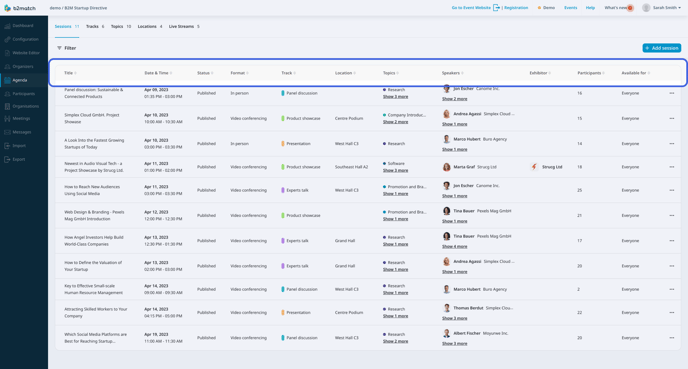The image size is (688, 369).
Task: Expand Show 3 more topics in first row
Action: (395, 97)
